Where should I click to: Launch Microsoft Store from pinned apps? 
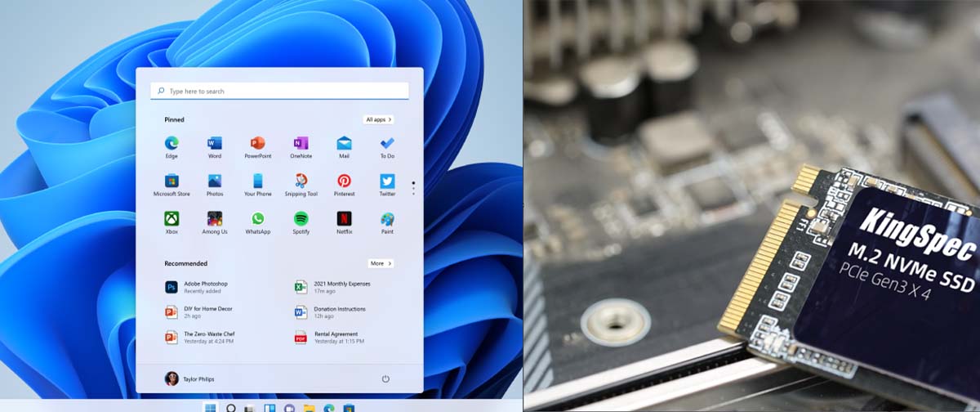click(x=171, y=185)
